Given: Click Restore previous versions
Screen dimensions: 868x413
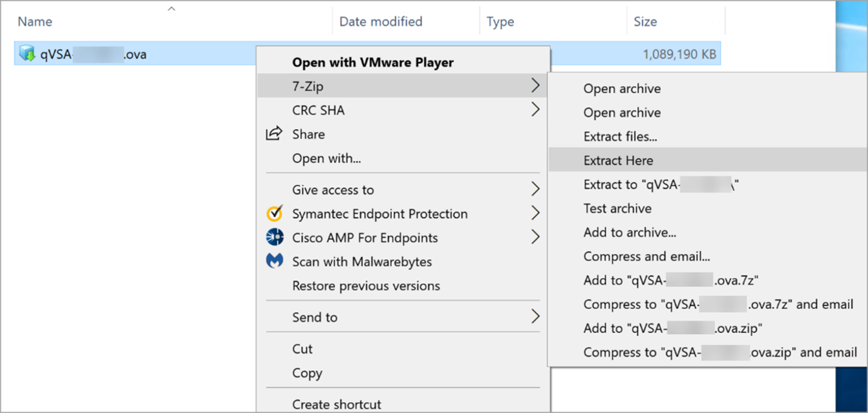Looking at the screenshot, I should (x=366, y=285).
